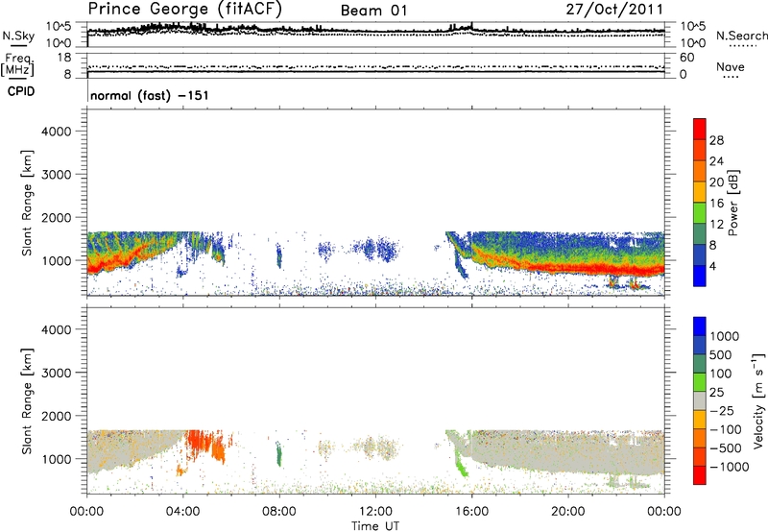
Task: Click the '20' label on the Power colorbar
Action: point(716,182)
